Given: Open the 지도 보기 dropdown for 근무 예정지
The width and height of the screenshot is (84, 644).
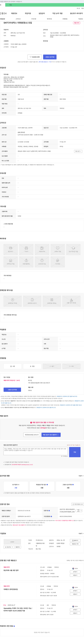Looking at the screenshot, I should coord(78,151).
